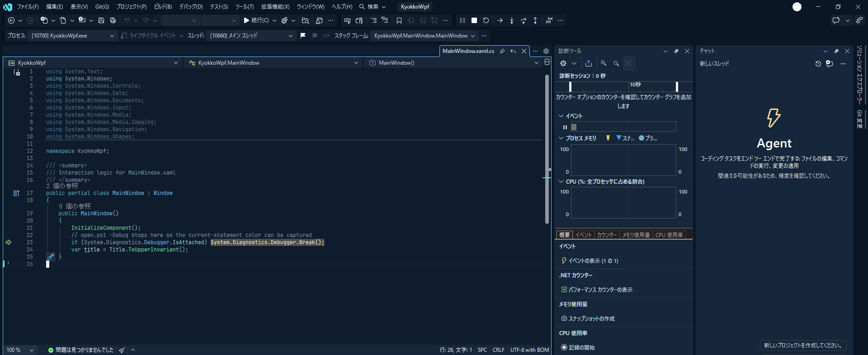Step Out of the current method
Viewport: 868px width, 355px height.
click(535, 20)
